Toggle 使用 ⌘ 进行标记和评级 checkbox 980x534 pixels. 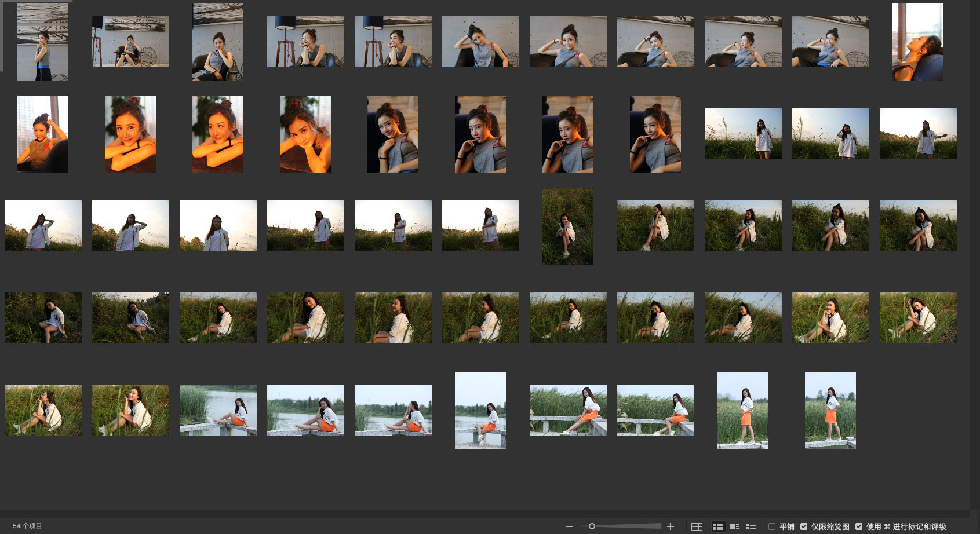pos(859,526)
